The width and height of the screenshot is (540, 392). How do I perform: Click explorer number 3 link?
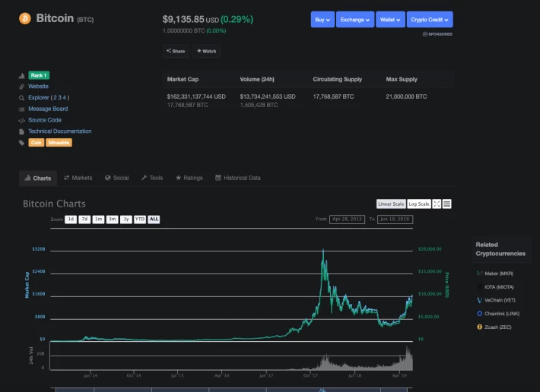tap(59, 98)
